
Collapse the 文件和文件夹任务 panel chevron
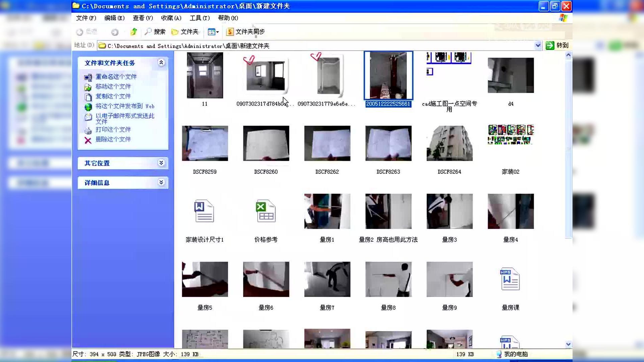(161, 63)
